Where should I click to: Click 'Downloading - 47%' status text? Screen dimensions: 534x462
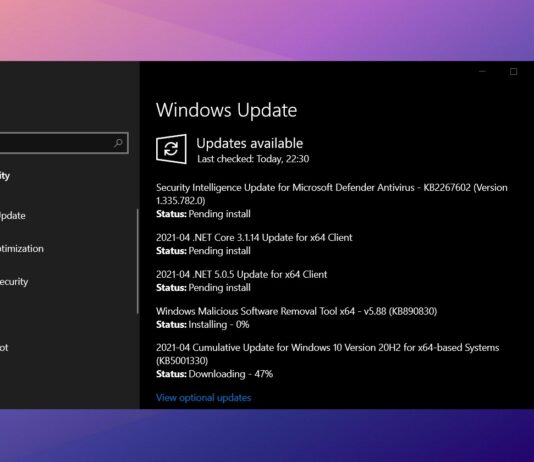tap(231, 374)
